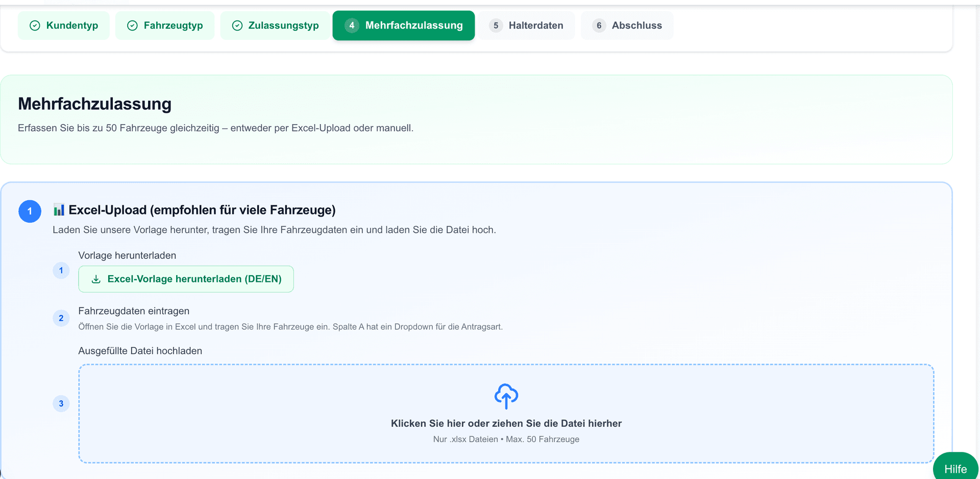Click the number 4 badge on Mehrfachzulassung

[351, 25]
